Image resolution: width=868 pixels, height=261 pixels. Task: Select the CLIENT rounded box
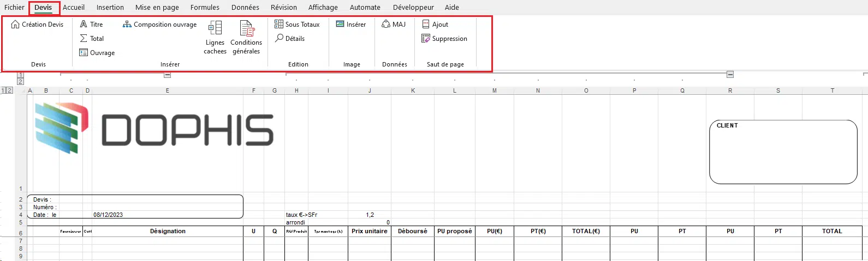(x=783, y=151)
